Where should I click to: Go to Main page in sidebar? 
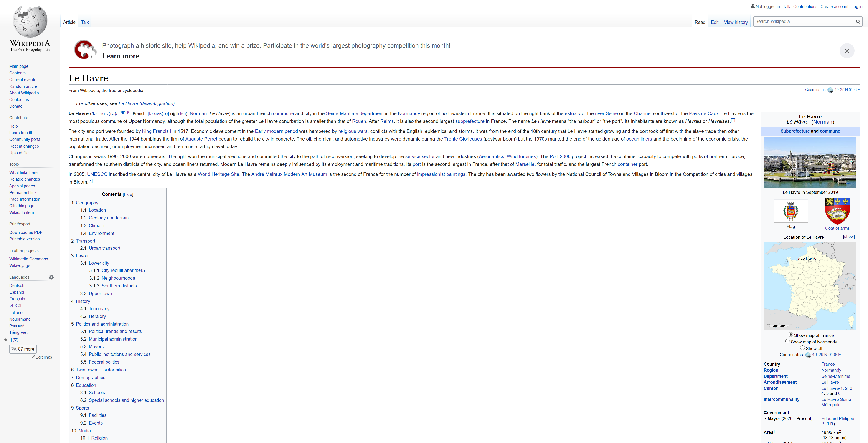tap(19, 66)
